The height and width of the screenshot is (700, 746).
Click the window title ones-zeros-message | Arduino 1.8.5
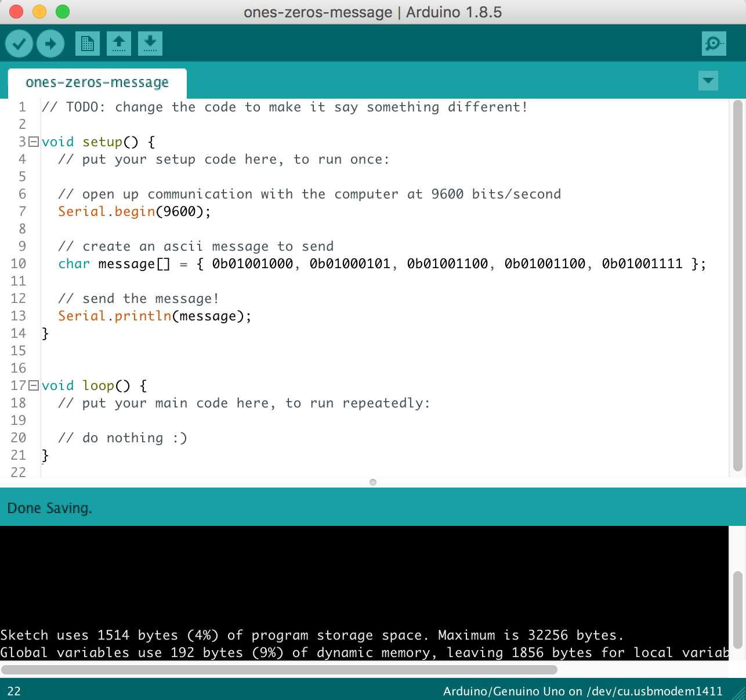pos(372,12)
